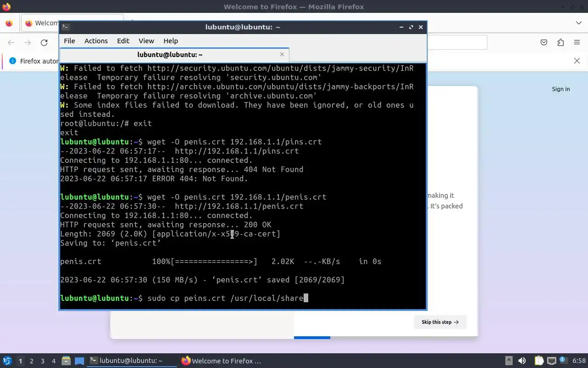Click the Skip this step button

click(440, 322)
